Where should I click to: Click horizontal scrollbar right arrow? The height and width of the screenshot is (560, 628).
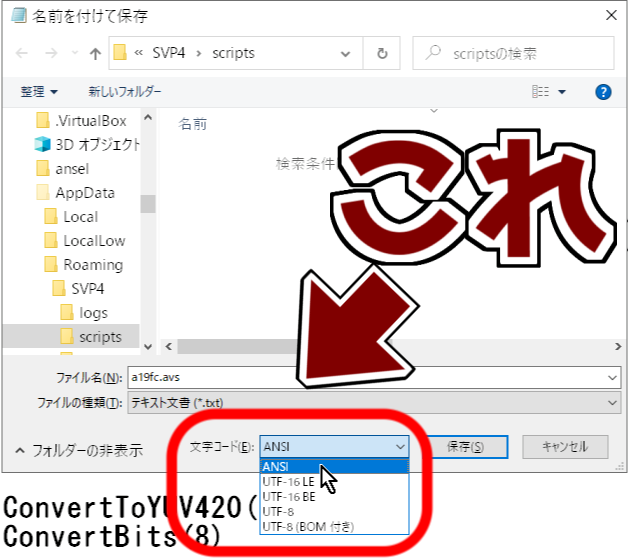[x=618, y=346]
